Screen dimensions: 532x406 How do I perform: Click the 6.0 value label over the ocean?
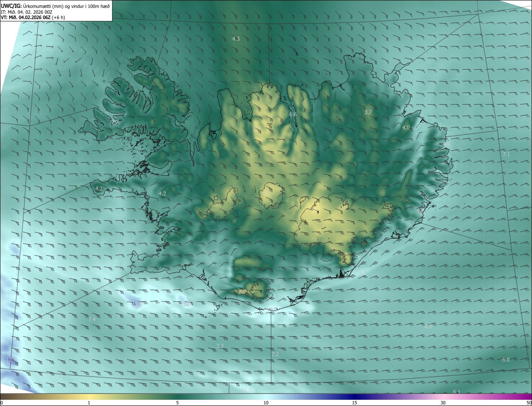tap(505, 360)
